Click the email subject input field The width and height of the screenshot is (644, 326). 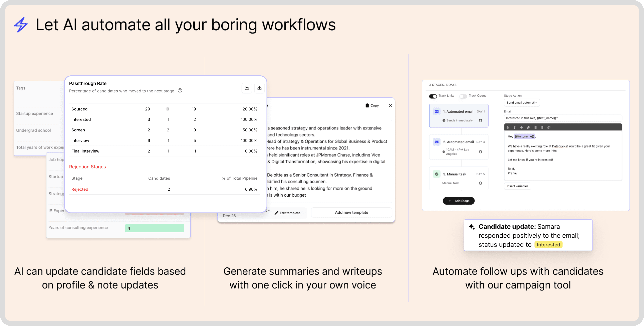pos(563,118)
